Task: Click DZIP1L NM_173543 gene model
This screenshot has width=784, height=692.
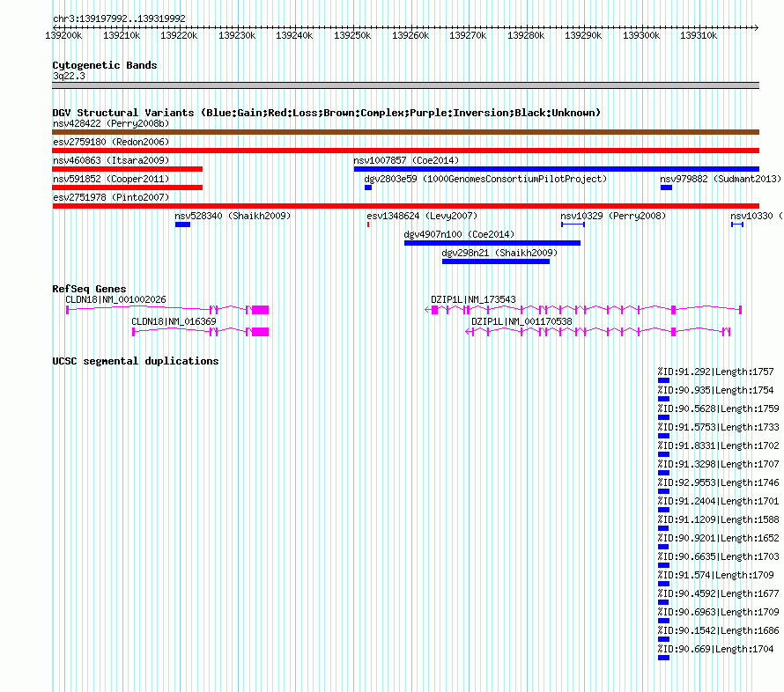Action: (583, 310)
